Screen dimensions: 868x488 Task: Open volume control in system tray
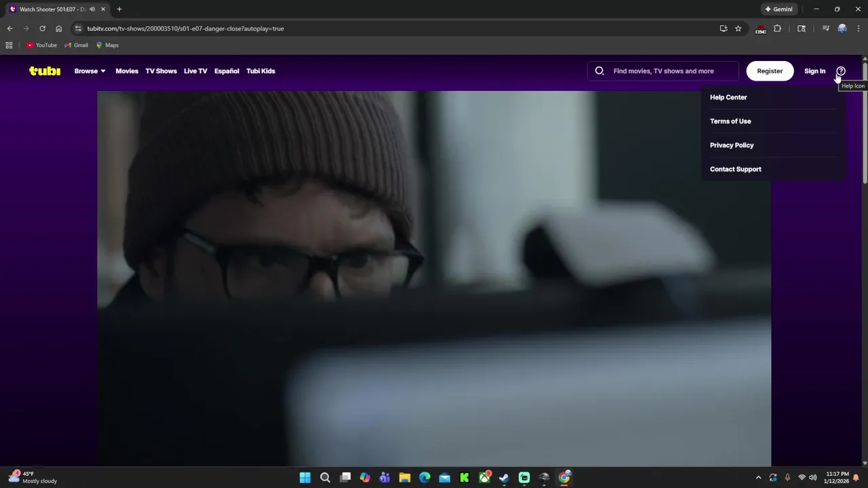pos(812,478)
